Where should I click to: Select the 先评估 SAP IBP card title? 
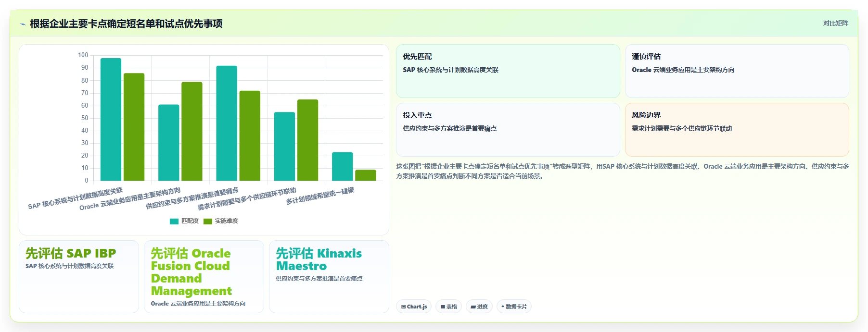coord(71,253)
